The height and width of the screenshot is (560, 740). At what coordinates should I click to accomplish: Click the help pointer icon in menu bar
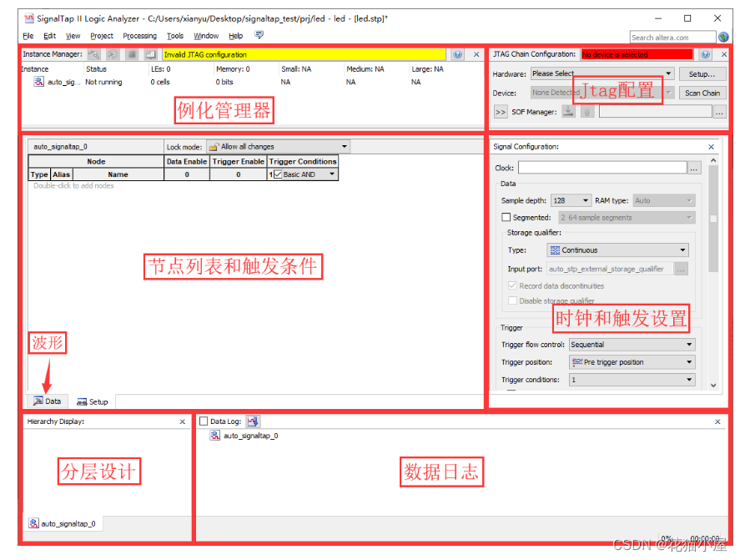[259, 35]
